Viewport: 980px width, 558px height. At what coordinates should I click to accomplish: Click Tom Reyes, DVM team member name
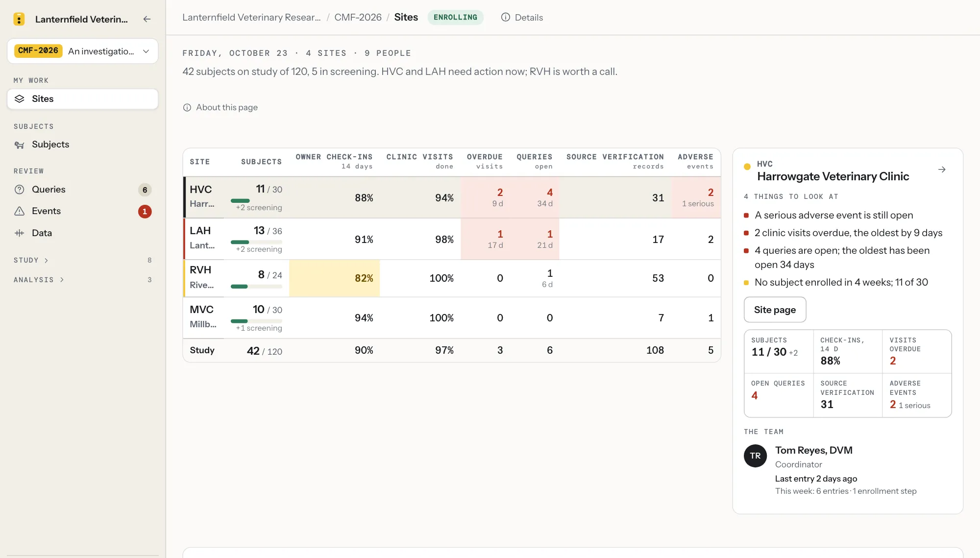pos(813,450)
